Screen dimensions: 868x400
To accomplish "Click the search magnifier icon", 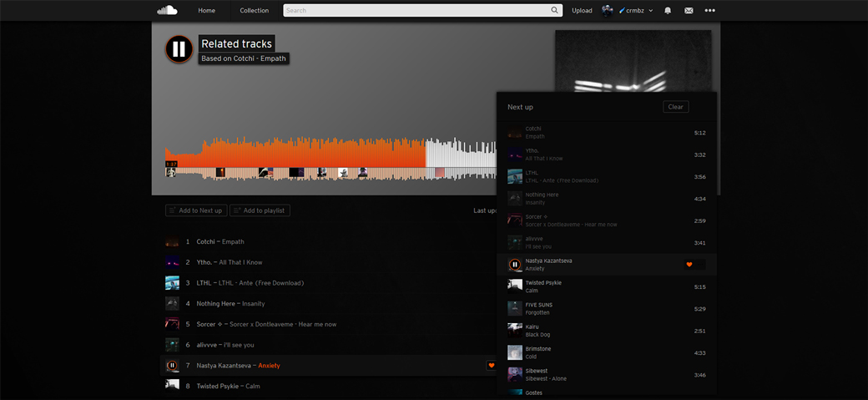I will [555, 11].
